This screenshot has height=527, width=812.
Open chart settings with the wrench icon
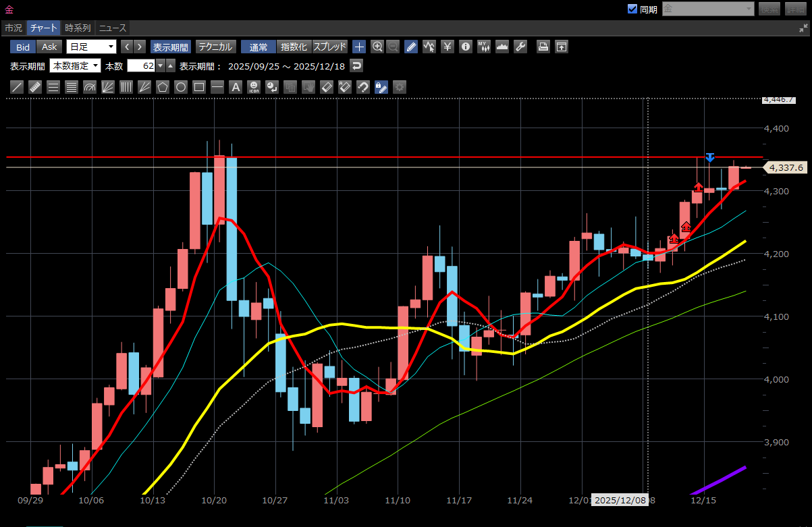(520, 47)
